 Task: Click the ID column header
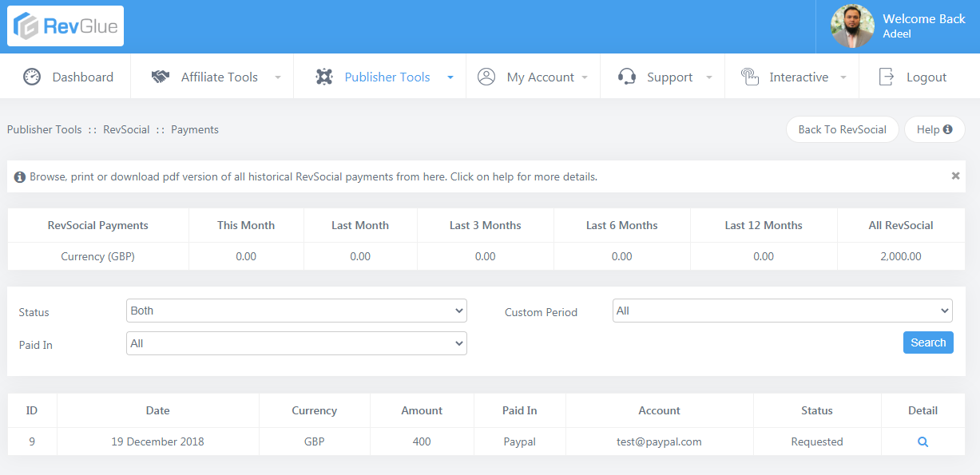pyautogui.click(x=32, y=410)
